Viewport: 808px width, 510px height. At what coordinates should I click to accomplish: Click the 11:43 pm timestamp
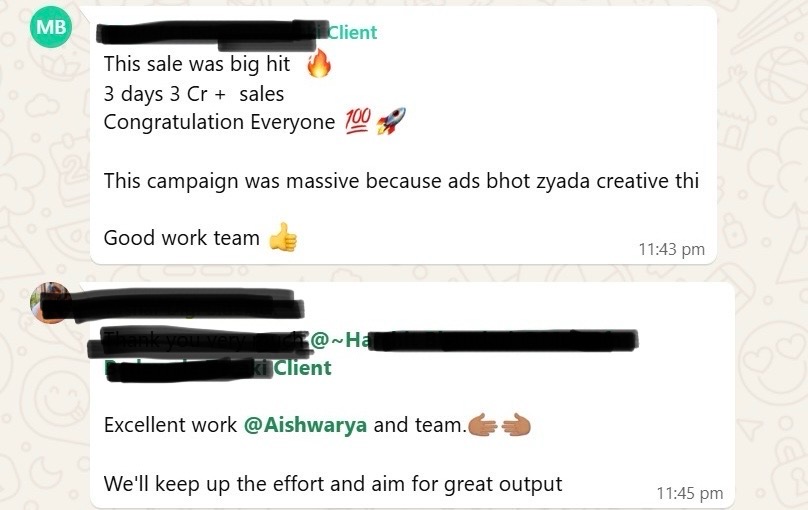[x=671, y=249]
